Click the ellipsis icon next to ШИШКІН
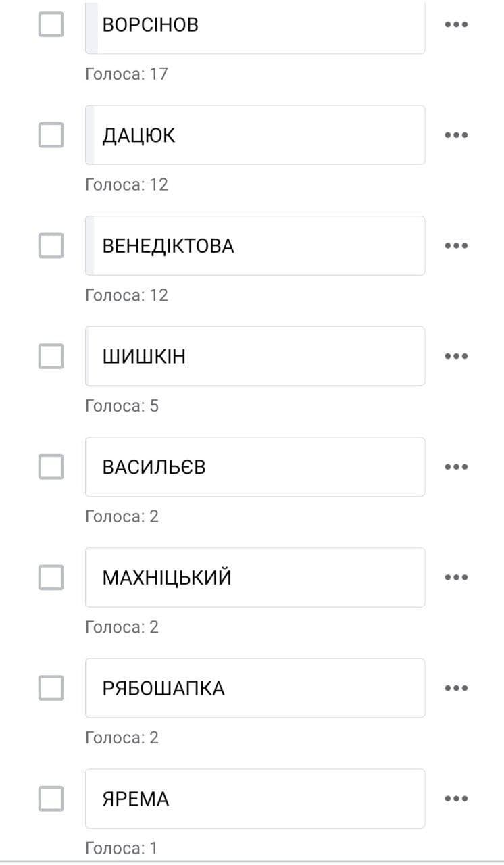Image resolution: width=504 pixels, height=865 pixels. (457, 356)
